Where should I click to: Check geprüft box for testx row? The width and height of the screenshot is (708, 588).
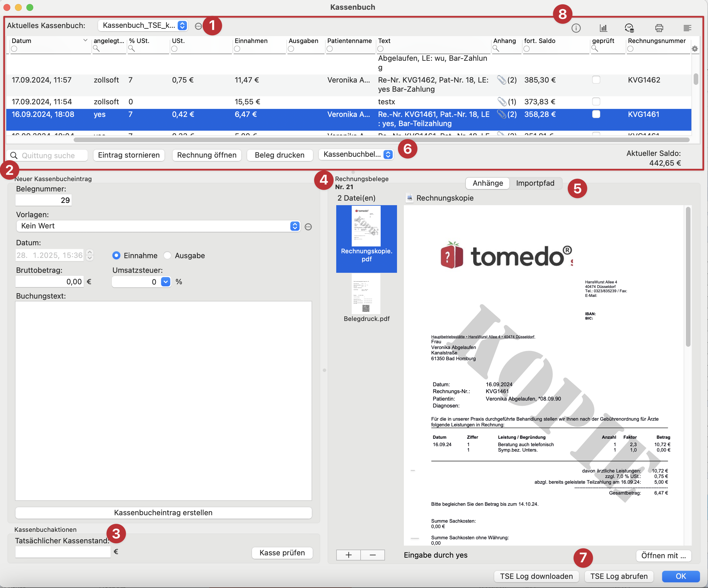[596, 101]
